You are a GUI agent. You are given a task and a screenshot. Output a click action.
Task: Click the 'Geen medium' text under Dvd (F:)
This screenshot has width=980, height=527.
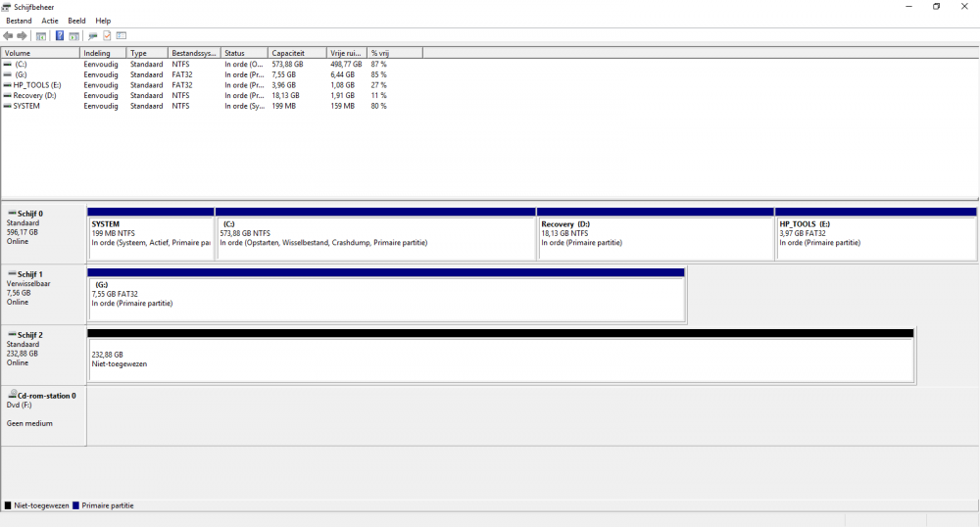pos(29,423)
